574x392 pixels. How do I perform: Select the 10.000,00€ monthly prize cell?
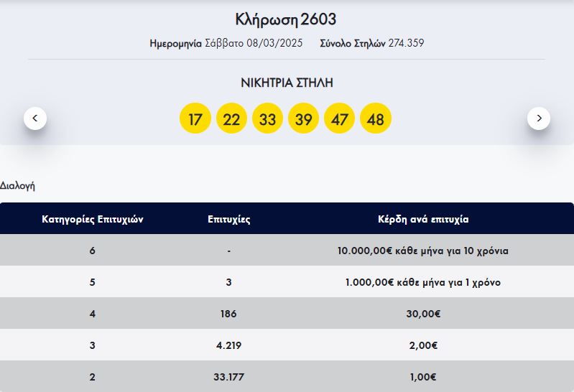point(423,251)
